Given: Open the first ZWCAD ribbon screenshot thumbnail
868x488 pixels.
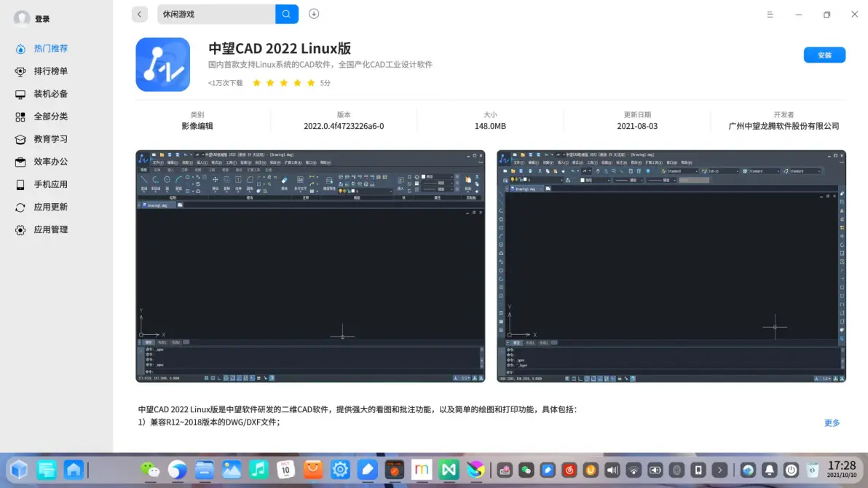Looking at the screenshot, I should coord(310,266).
